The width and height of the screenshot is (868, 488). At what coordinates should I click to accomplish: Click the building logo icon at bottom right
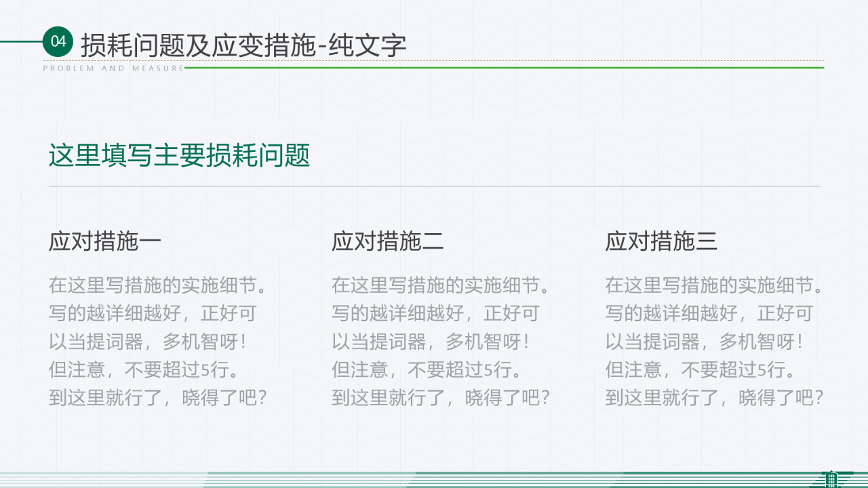831,479
